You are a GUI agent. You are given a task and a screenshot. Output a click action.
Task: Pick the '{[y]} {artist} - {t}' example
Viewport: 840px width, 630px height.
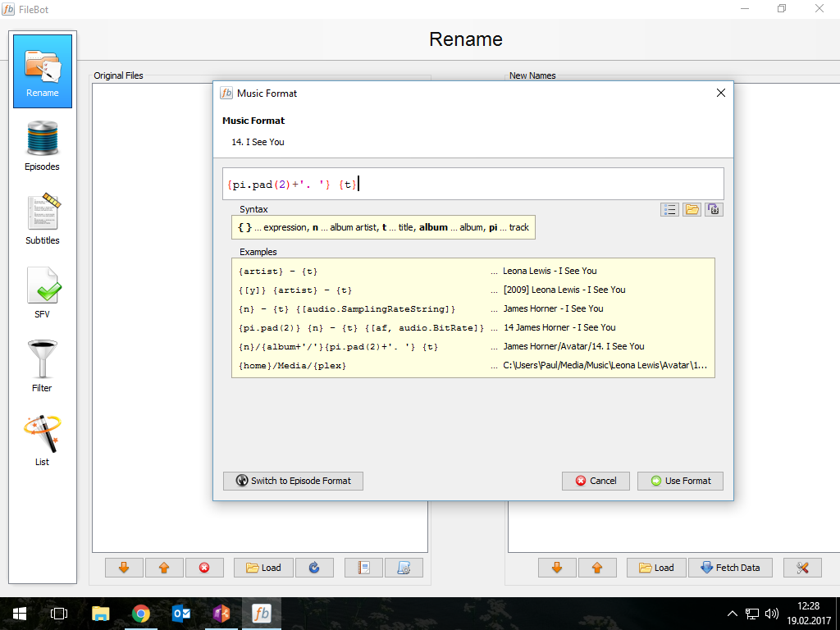coord(295,290)
